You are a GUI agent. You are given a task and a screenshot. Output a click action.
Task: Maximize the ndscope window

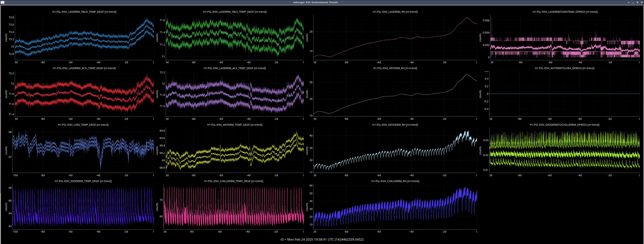click(637, 2)
